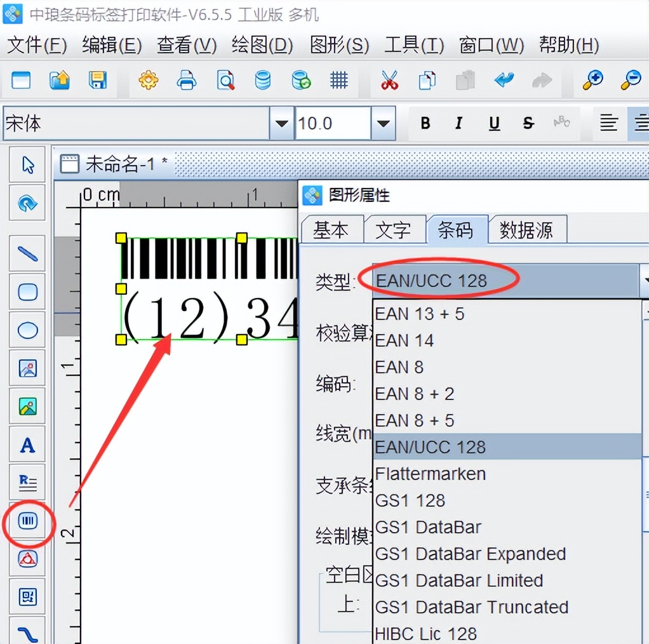Viewport: 649px width, 644px height.
Task: Undo with blue arrow icon
Action: pos(504,79)
